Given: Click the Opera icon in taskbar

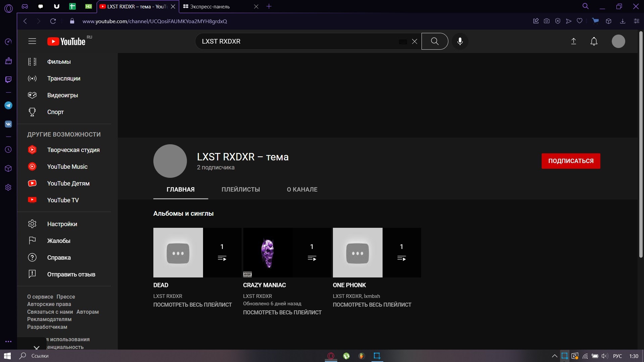Looking at the screenshot, I should 331,356.
